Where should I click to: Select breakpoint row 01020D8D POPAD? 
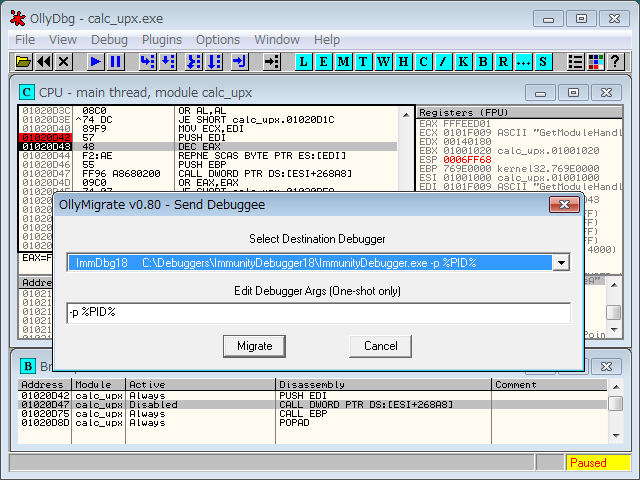(x=313, y=422)
